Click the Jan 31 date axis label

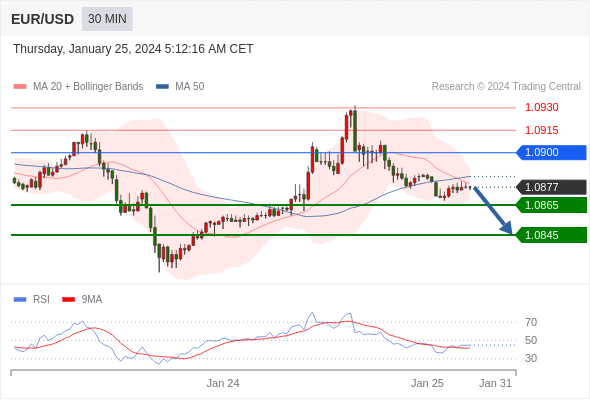(495, 383)
